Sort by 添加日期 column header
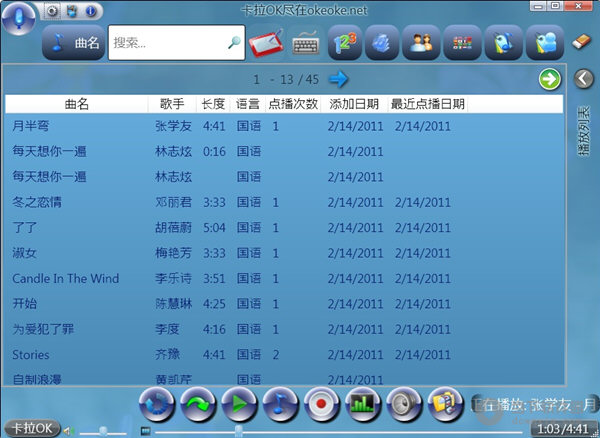Image resolution: width=600 pixels, height=438 pixels. (x=354, y=104)
